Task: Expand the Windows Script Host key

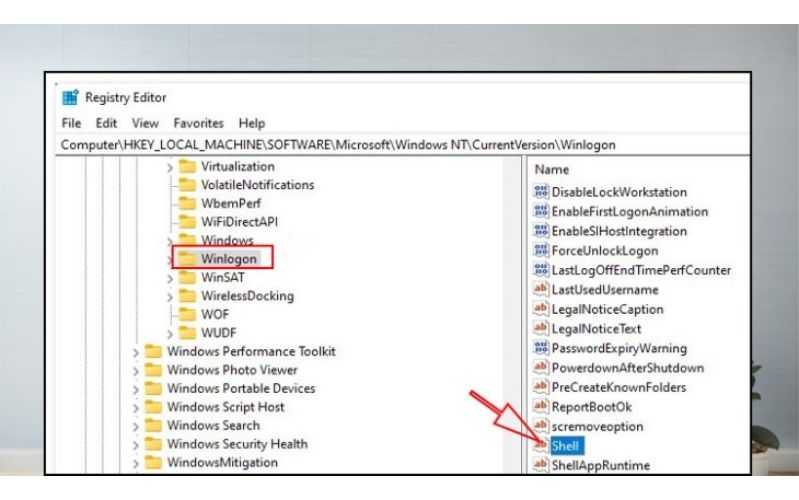Action: [136, 408]
